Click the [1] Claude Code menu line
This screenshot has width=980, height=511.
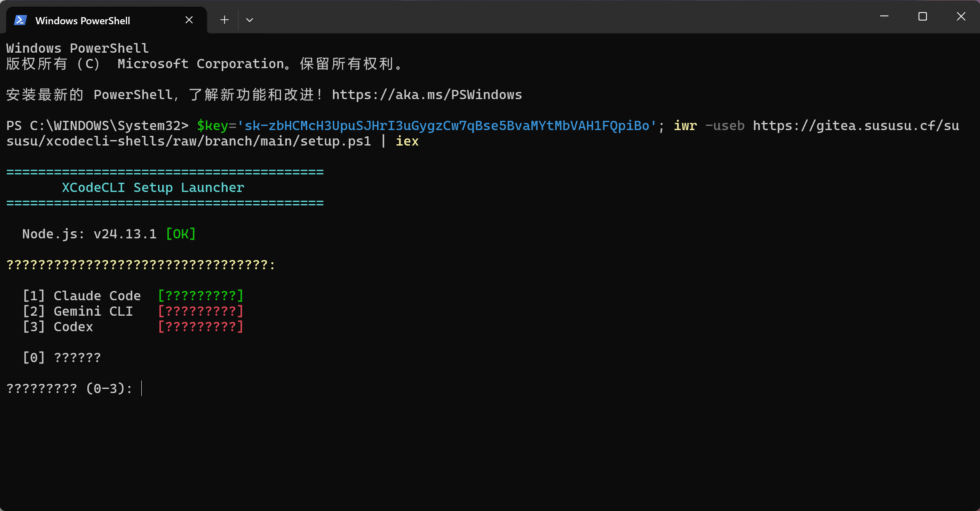coord(82,296)
